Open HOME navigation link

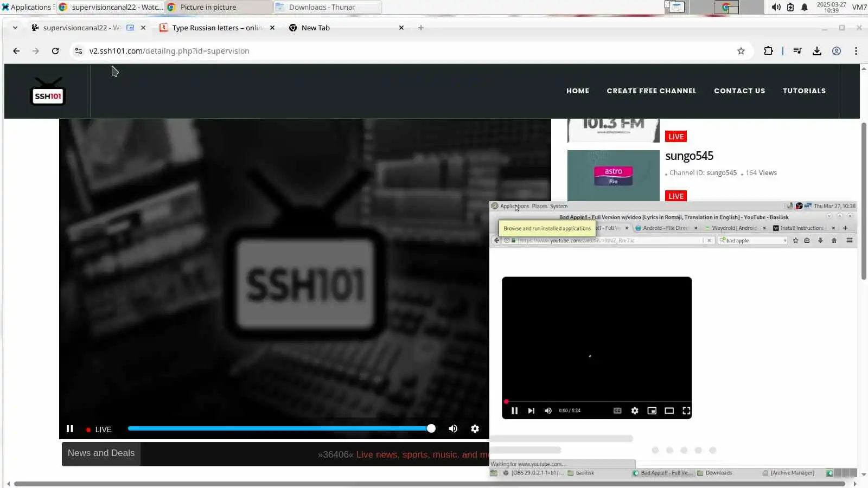pyautogui.click(x=578, y=91)
